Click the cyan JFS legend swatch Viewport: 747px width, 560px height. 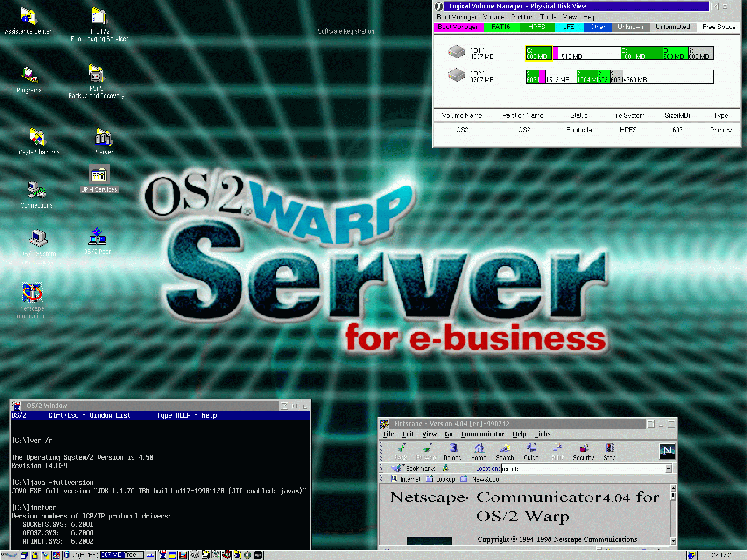point(569,27)
